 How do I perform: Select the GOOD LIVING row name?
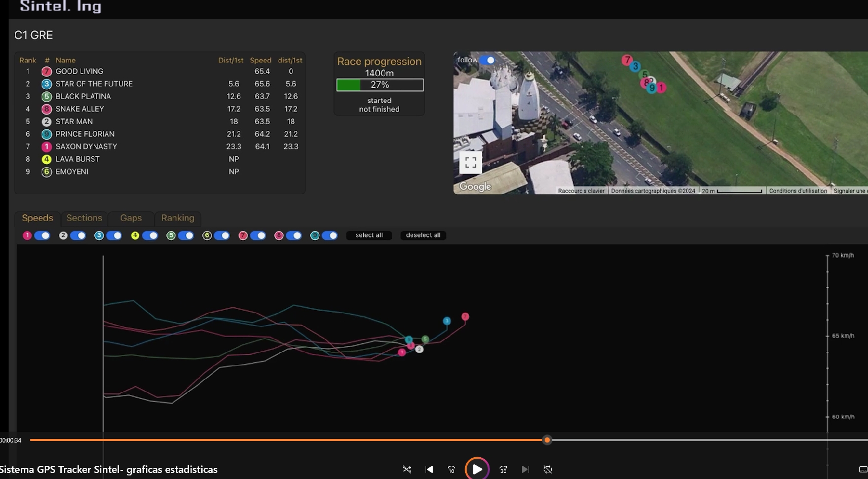pos(80,71)
